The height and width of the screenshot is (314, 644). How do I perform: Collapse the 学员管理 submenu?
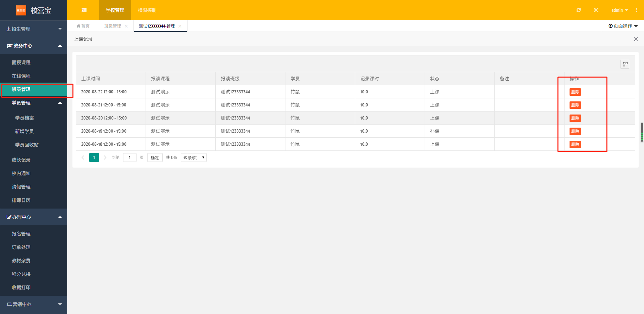point(34,103)
